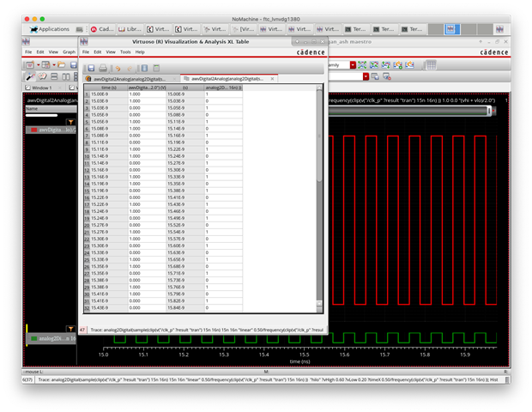Switch to the 'Cad...' taskbar item
Image resolution: width=532 pixels, height=412 pixels.
click(102, 29)
